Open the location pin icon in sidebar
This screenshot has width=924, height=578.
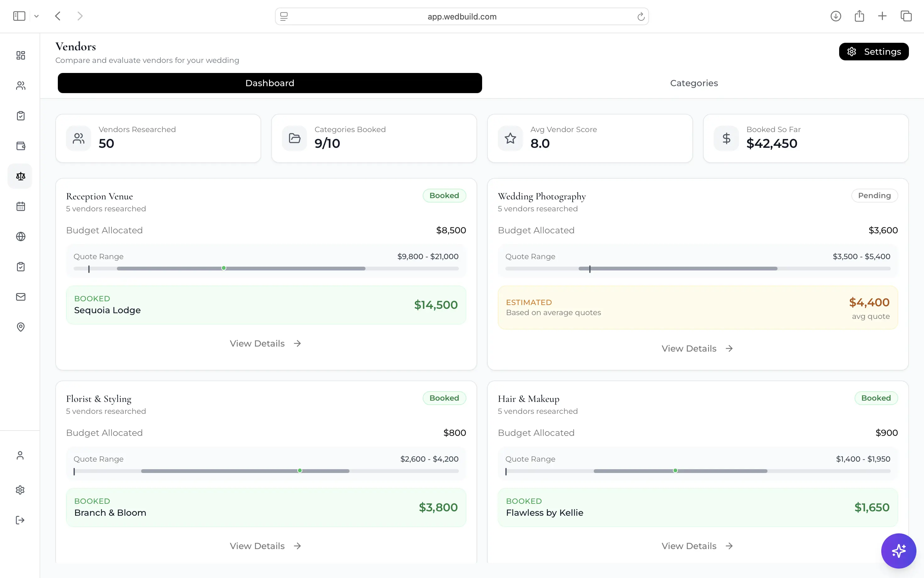(21, 327)
